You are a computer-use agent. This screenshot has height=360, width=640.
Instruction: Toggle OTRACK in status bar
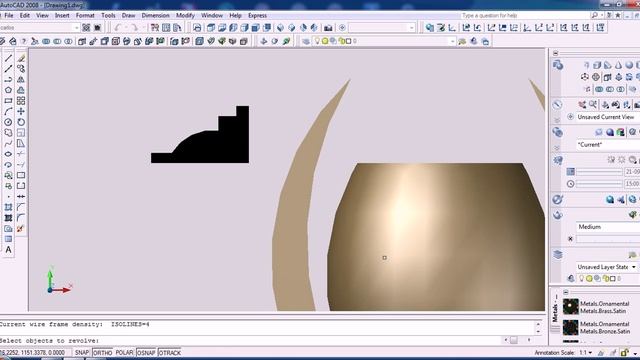(x=169, y=353)
